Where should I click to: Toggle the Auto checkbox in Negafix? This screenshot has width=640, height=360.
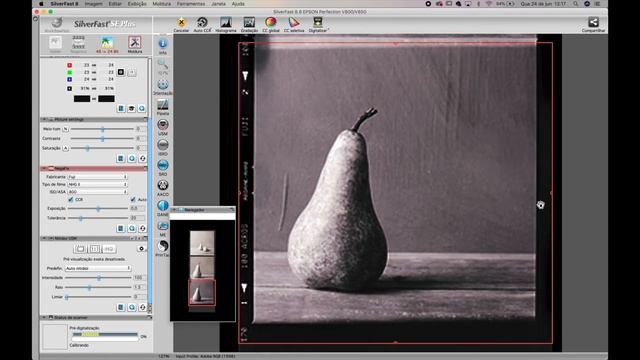[133, 200]
